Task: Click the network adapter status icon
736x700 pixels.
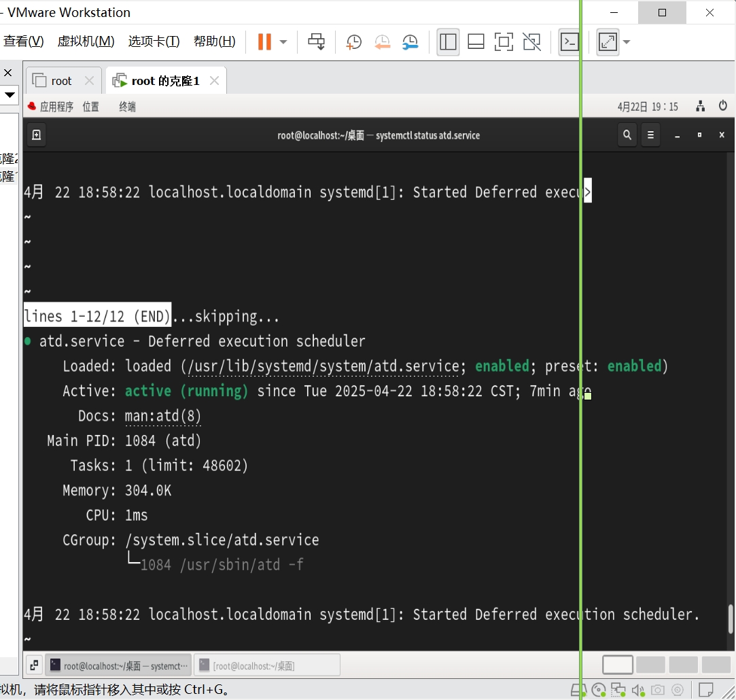Action: [x=618, y=690]
